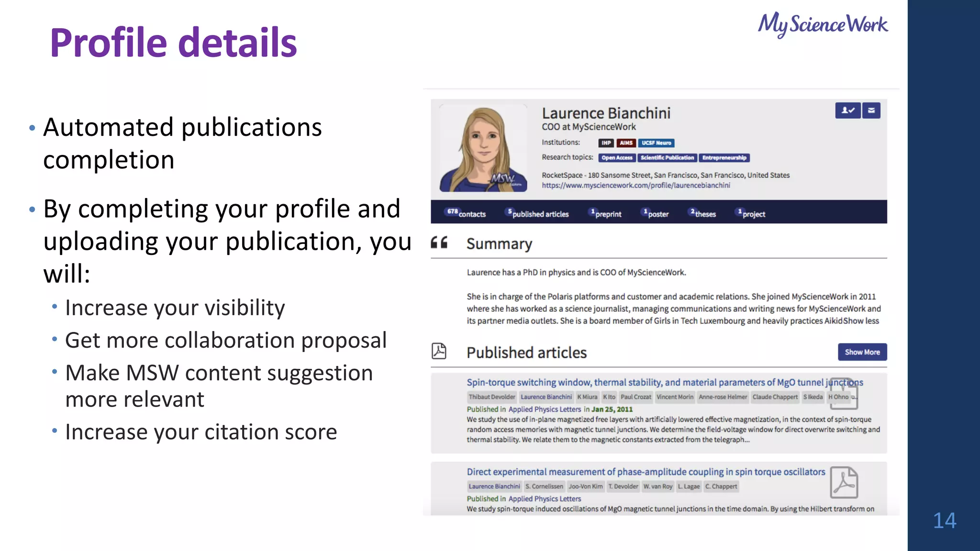Click the Get more collaboration proposal bullet
The image size is (980, 551).
[226, 341]
